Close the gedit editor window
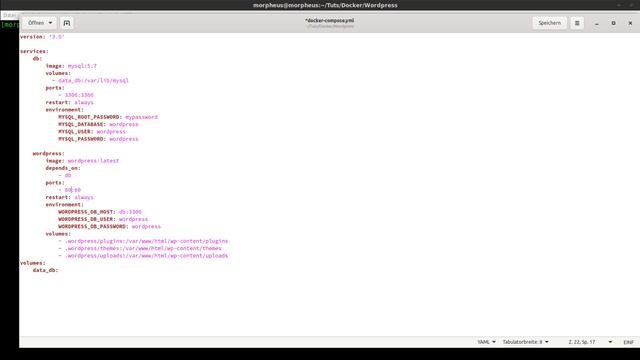Image resolution: width=640 pixels, height=360 pixels. [x=630, y=23]
